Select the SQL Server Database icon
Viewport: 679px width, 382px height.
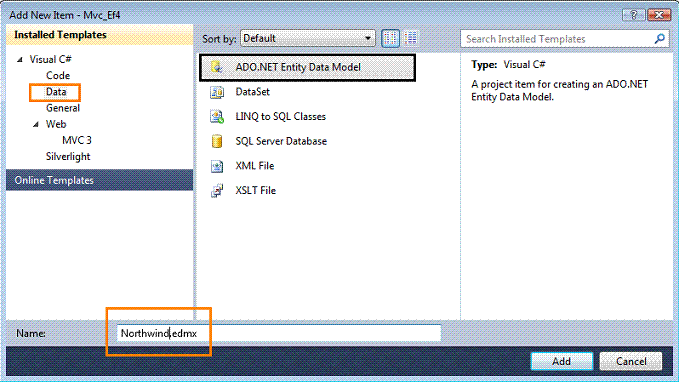(217, 141)
